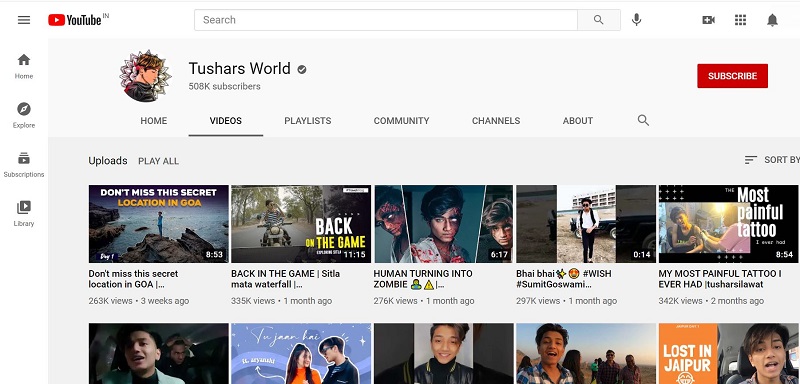Open the COMMUNITY tab
The width and height of the screenshot is (800, 384).
tap(402, 121)
